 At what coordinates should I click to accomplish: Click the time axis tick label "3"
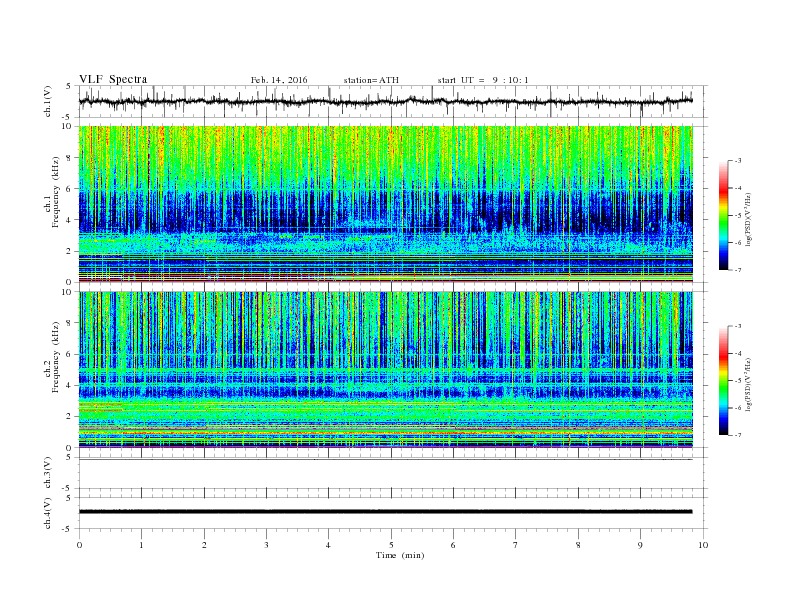(x=266, y=545)
